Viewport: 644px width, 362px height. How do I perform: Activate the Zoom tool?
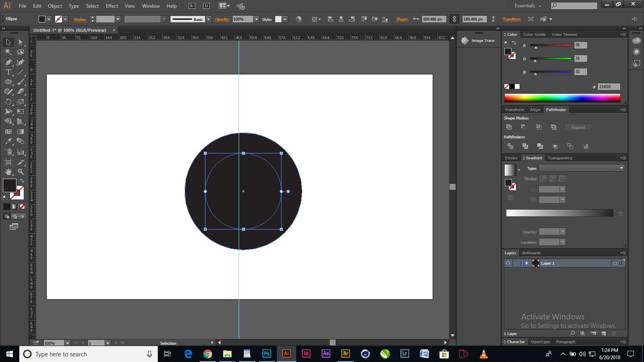pyautogui.click(x=21, y=172)
